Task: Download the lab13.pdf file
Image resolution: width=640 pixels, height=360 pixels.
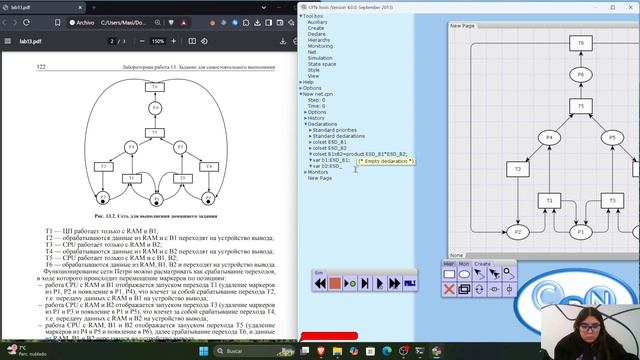Action: click(282, 41)
